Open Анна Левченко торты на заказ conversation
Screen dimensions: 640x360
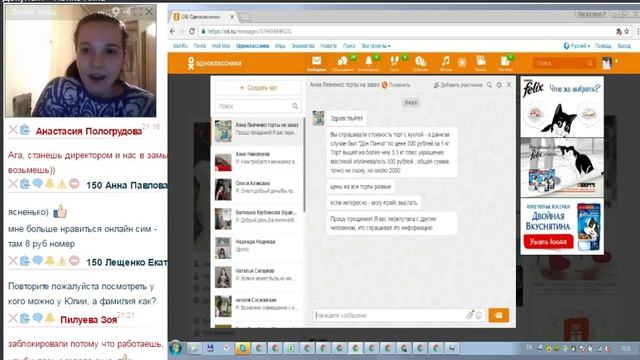pyautogui.click(x=258, y=131)
